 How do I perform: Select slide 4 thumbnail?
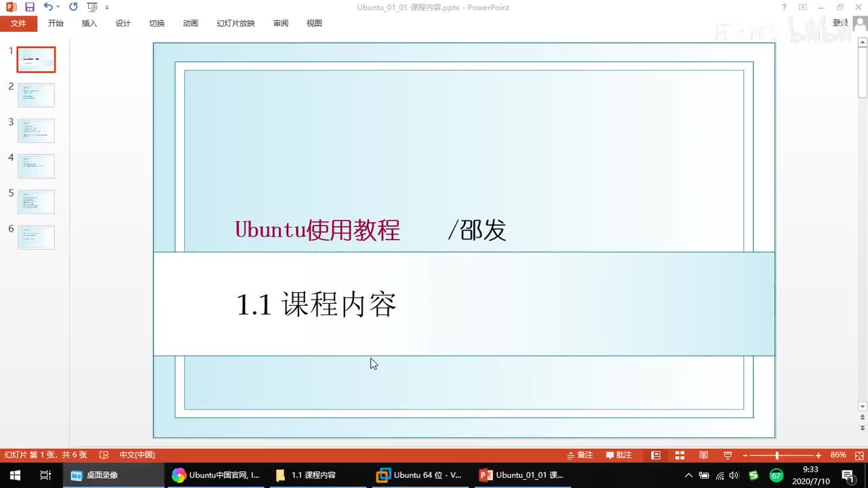(x=36, y=166)
